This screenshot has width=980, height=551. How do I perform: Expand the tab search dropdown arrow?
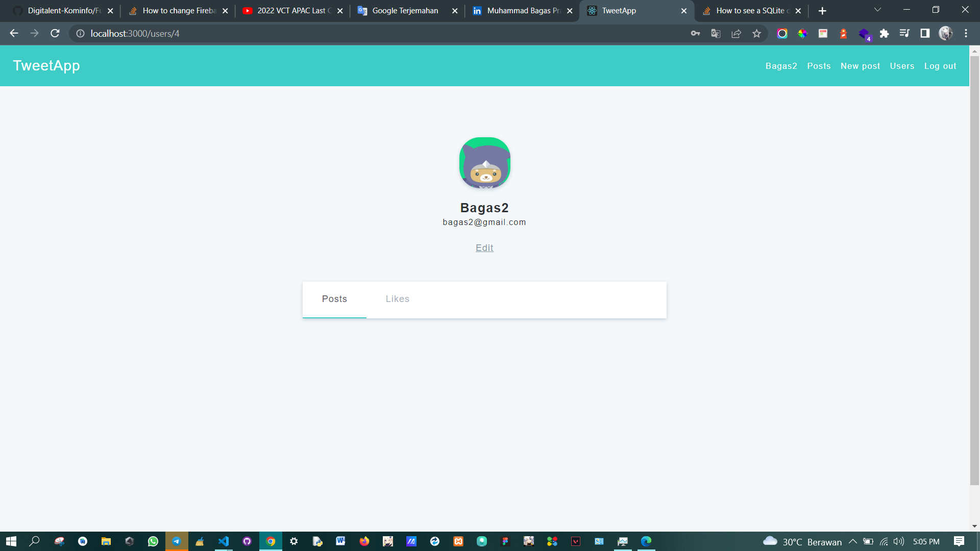click(877, 10)
